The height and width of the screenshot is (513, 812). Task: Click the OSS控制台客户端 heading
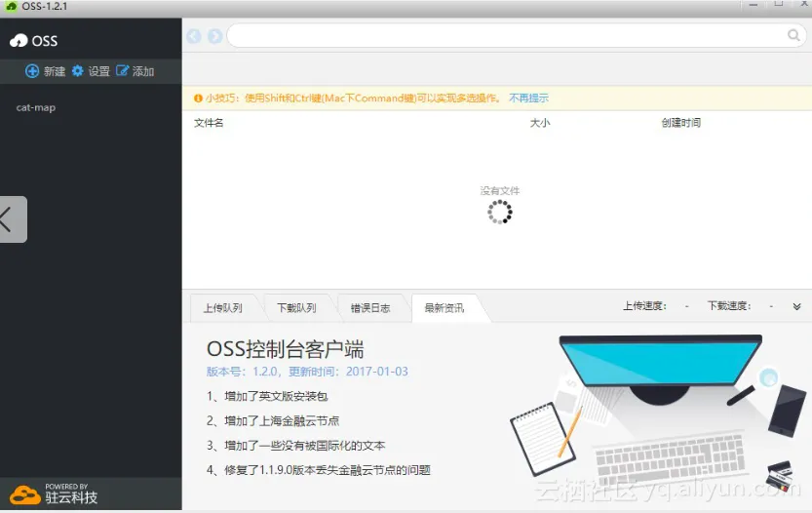286,349
